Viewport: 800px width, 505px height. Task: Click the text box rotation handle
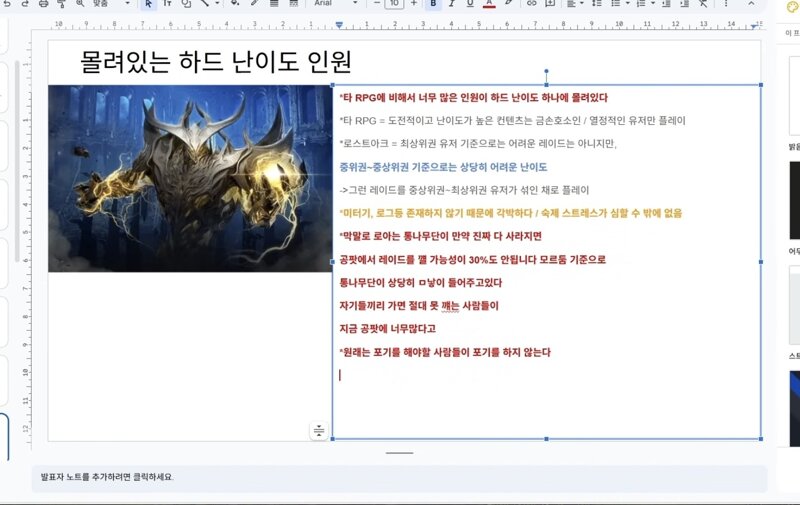546,71
